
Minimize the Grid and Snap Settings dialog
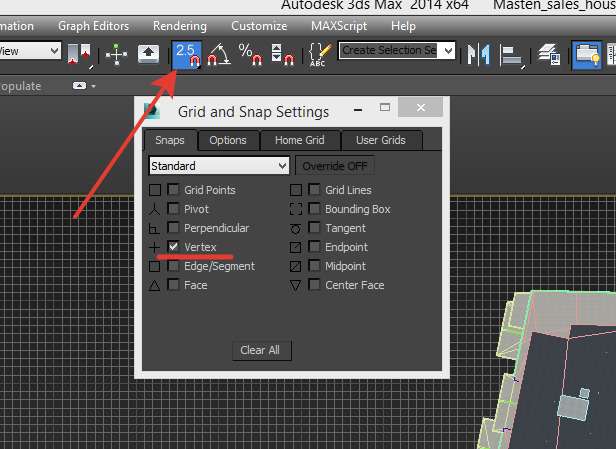click(358, 110)
